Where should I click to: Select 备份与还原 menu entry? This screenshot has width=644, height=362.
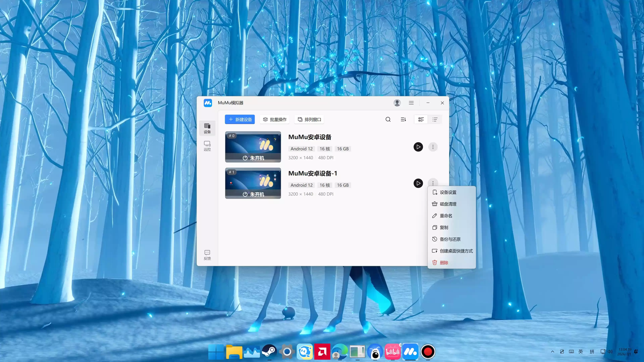click(x=450, y=239)
